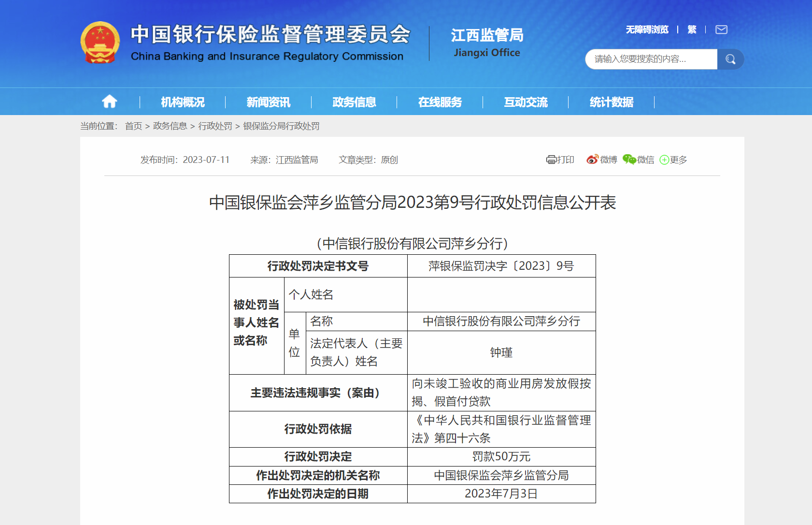Click 江西监管局 Jiangxi Office title
Viewport: 812px width, 525px height.
[x=487, y=43]
